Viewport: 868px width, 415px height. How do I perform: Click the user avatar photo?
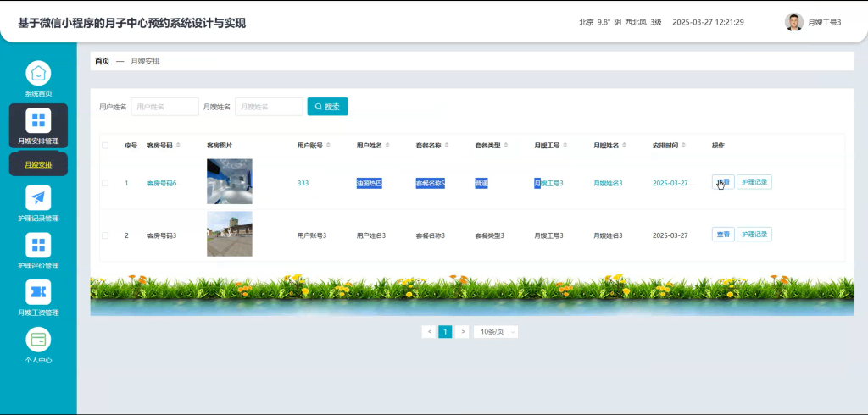coord(793,22)
